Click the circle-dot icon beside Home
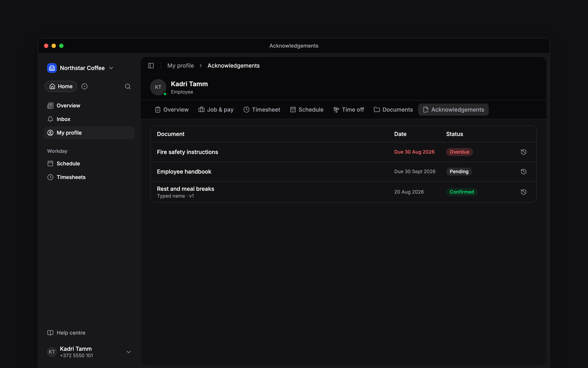The width and height of the screenshot is (588, 368). [84, 86]
